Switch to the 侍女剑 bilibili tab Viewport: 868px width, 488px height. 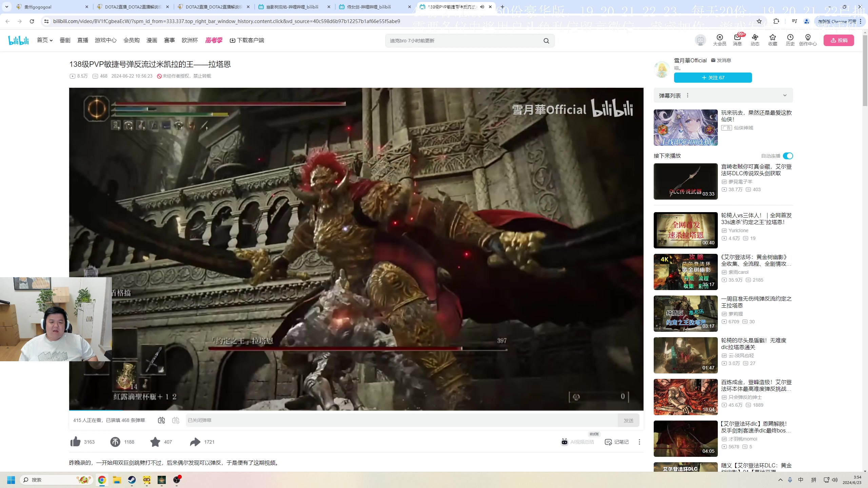[x=375, y=7]
